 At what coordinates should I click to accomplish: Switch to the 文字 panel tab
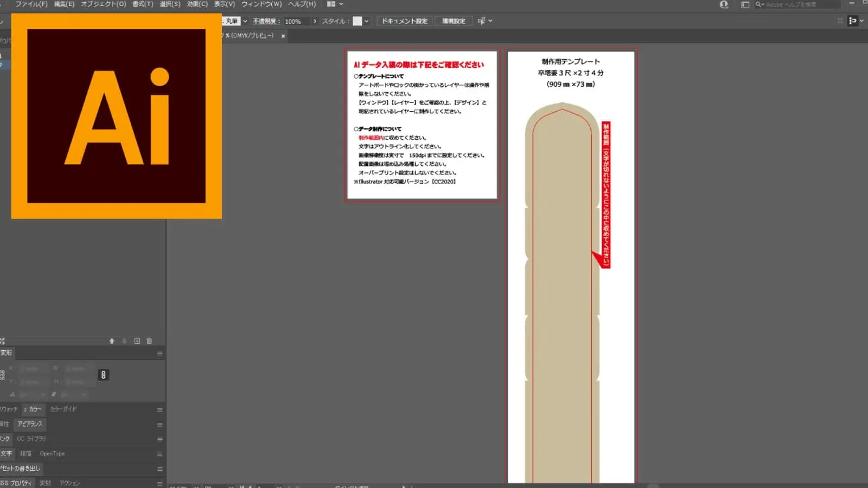point(7,453)
